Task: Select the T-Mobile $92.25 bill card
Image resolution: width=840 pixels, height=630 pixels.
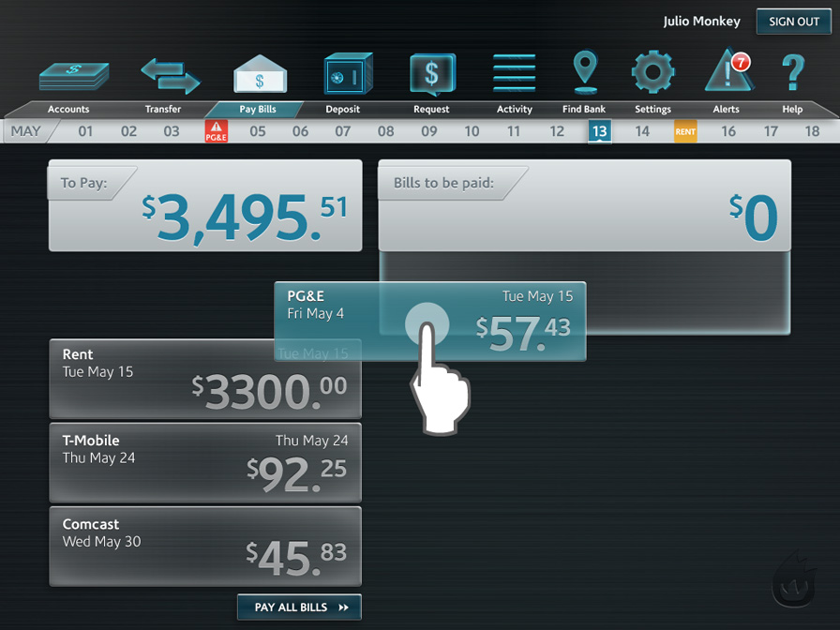Action: [204, 462]
